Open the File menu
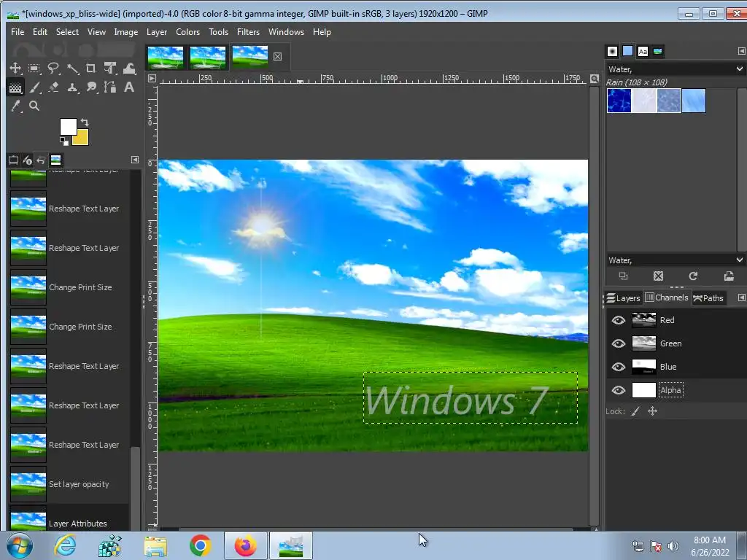The height and width of the screenshot is (560, 747). coord(18,32)
